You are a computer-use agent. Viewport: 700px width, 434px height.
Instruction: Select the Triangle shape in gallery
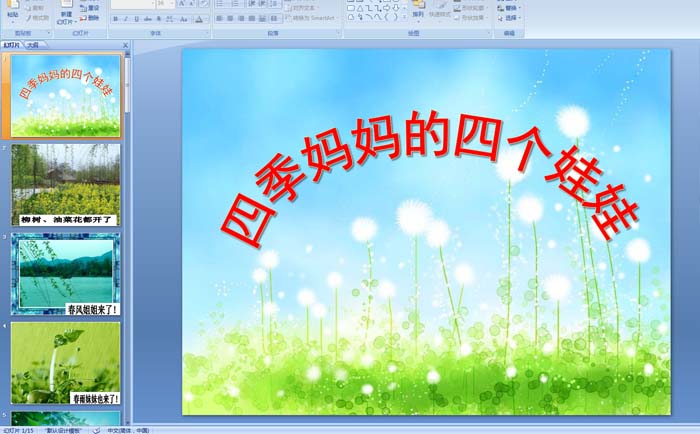click(x=360, y=8)
